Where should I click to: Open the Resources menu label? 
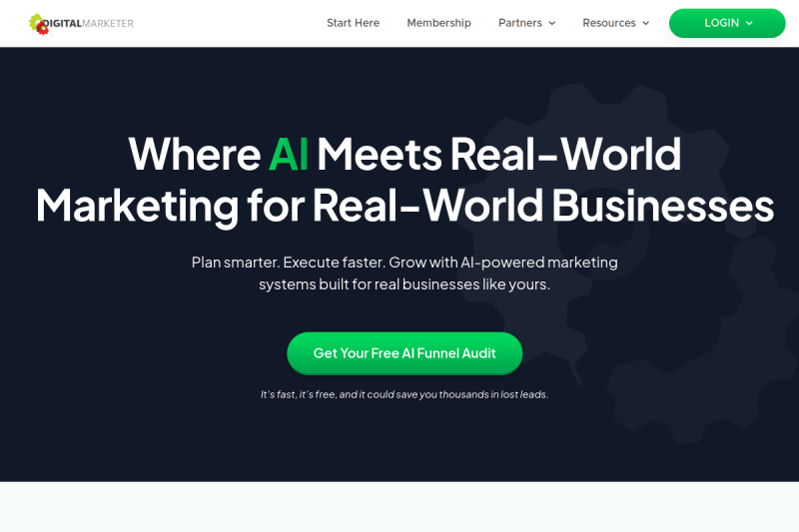click(x=609, y=23)
